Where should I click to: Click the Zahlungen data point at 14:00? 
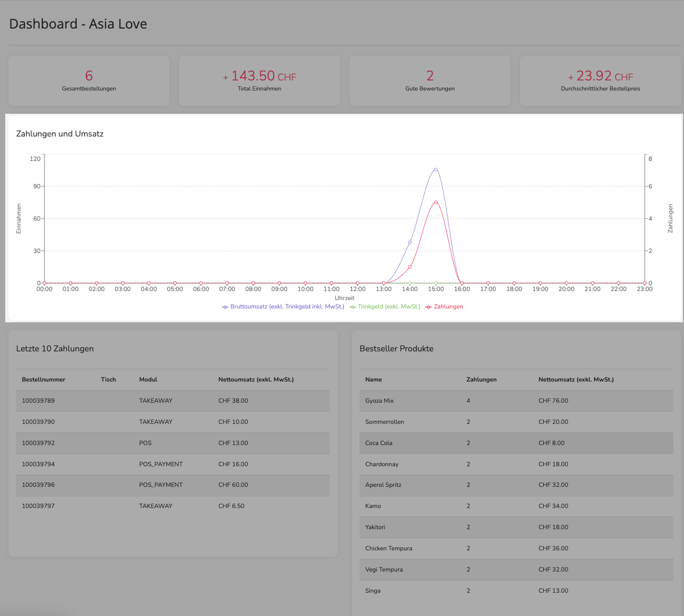[410, 267]
